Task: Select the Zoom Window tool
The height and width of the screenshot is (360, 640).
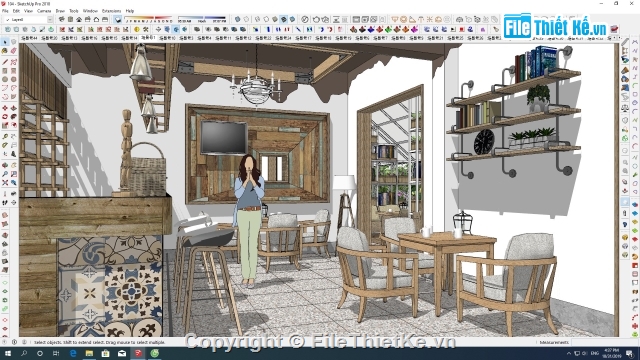Action: point(13,174)
